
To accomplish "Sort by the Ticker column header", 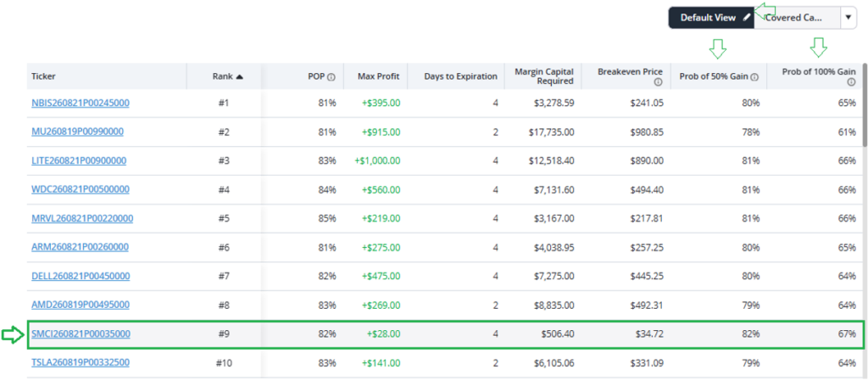I will point(43,76).
